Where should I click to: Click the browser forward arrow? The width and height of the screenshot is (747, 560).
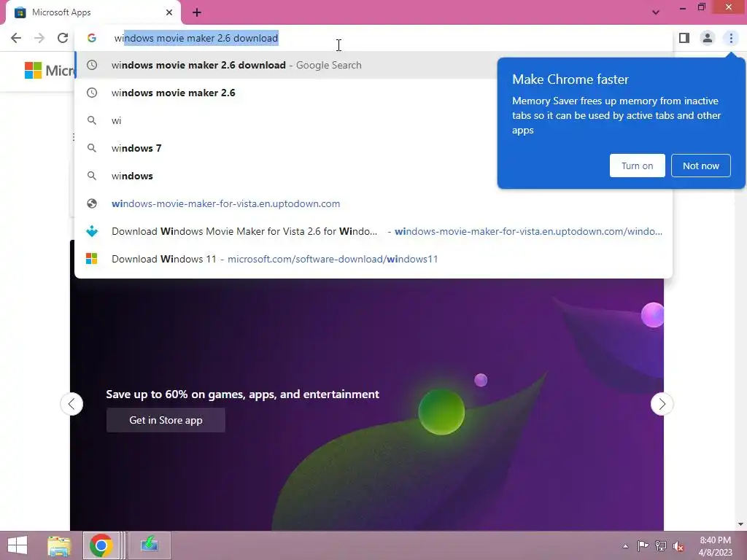coord(39,38)
